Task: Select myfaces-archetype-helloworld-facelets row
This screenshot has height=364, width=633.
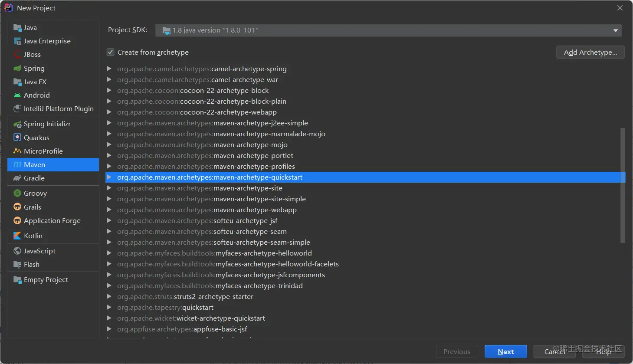Action: pos(365,264)
